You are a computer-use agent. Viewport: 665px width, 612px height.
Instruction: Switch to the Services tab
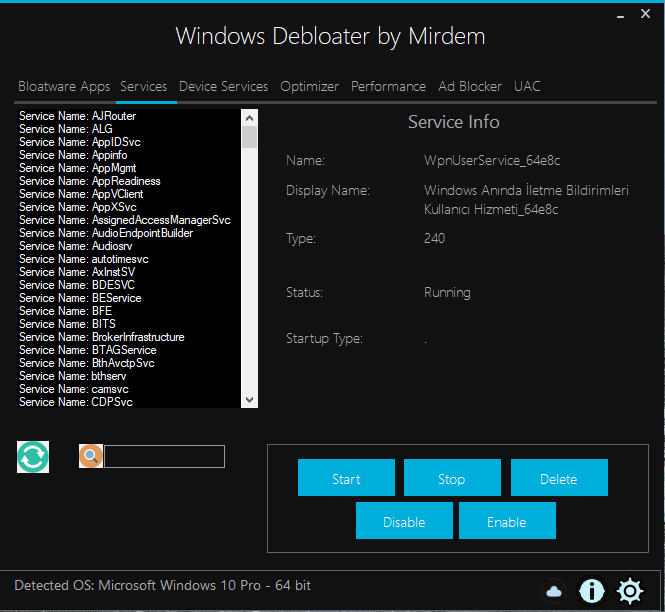(144, 87)
